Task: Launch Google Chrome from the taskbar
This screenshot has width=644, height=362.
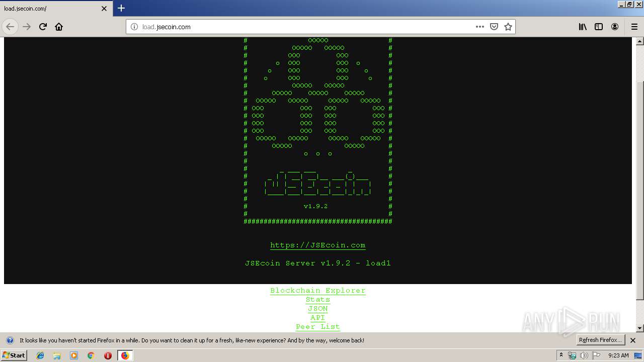Action: click(x=91, y=355)
